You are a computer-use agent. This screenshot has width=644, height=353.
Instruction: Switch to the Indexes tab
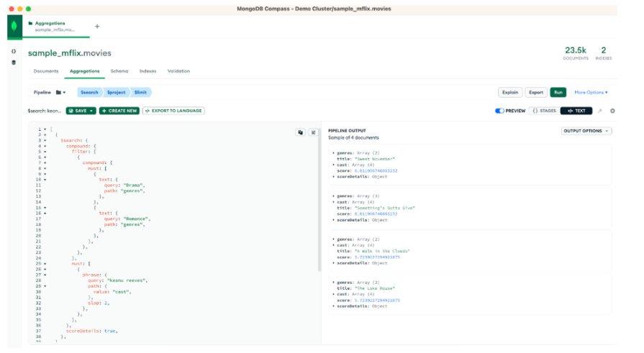pos(148,71)
